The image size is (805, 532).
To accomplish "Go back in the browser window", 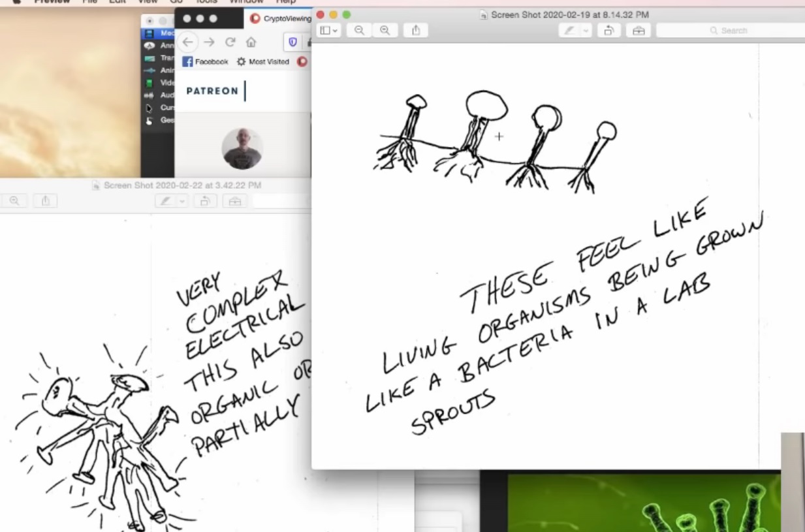I will tap(188, 42).
